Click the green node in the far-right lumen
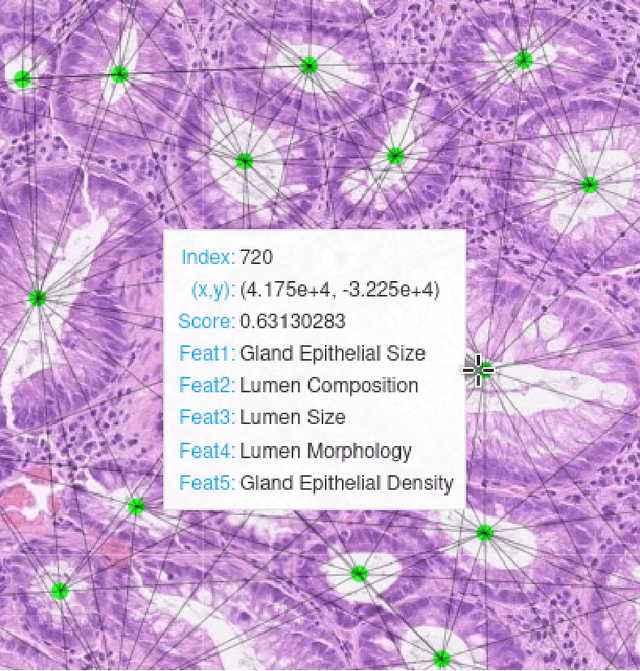Image resolution: width=640 pixels, height=671 pixels. tap(589, 185)
